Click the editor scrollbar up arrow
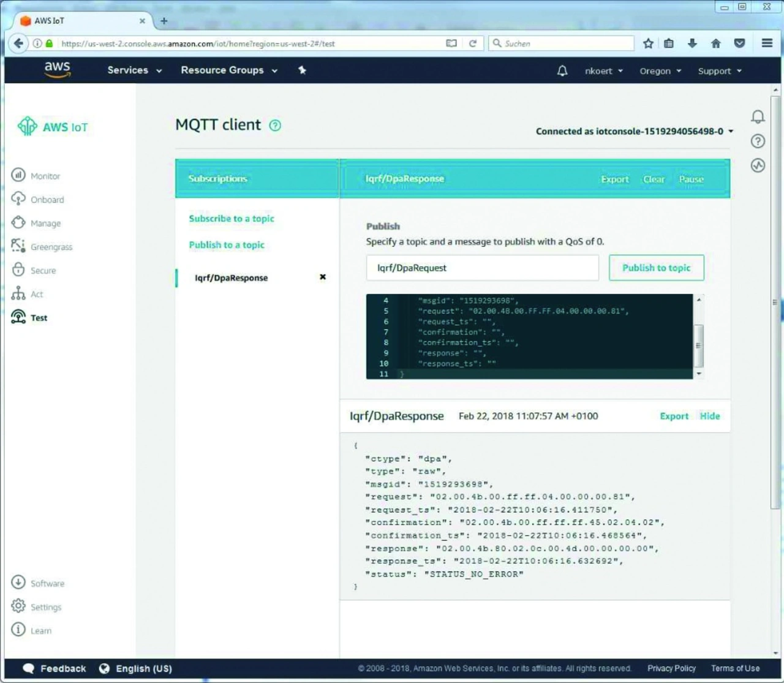Viewport: 784px width, 683px height. tap(699, 300)
